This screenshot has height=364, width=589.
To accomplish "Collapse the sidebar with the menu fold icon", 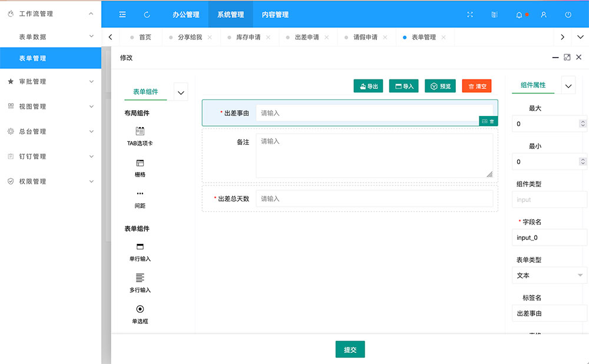I will [x=123, y=15].
